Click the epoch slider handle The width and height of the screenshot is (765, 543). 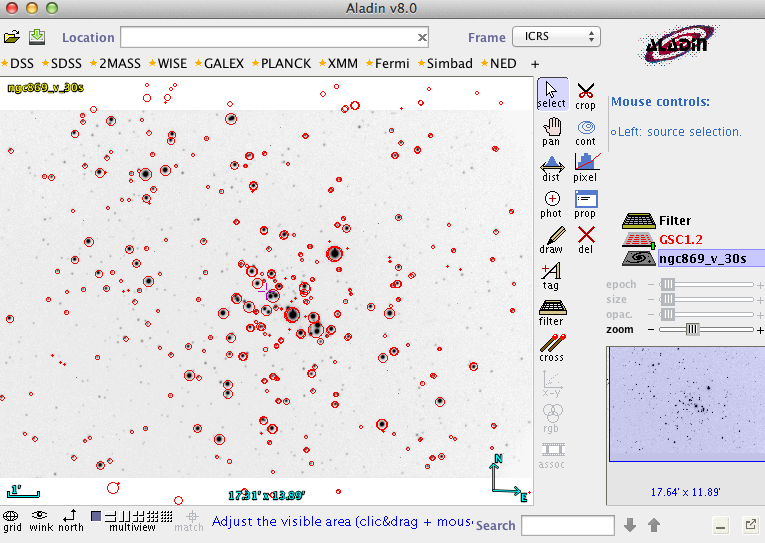tap(668, 284)
